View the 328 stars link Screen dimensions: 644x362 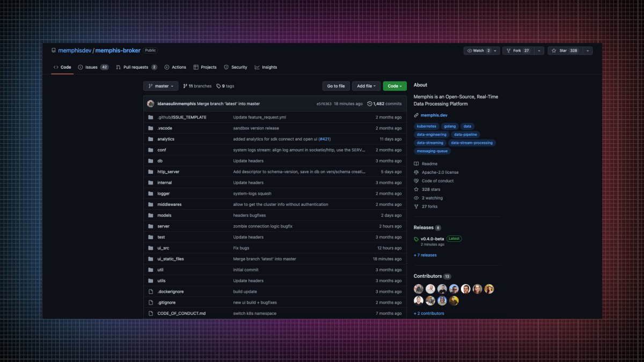coord(427,189)
